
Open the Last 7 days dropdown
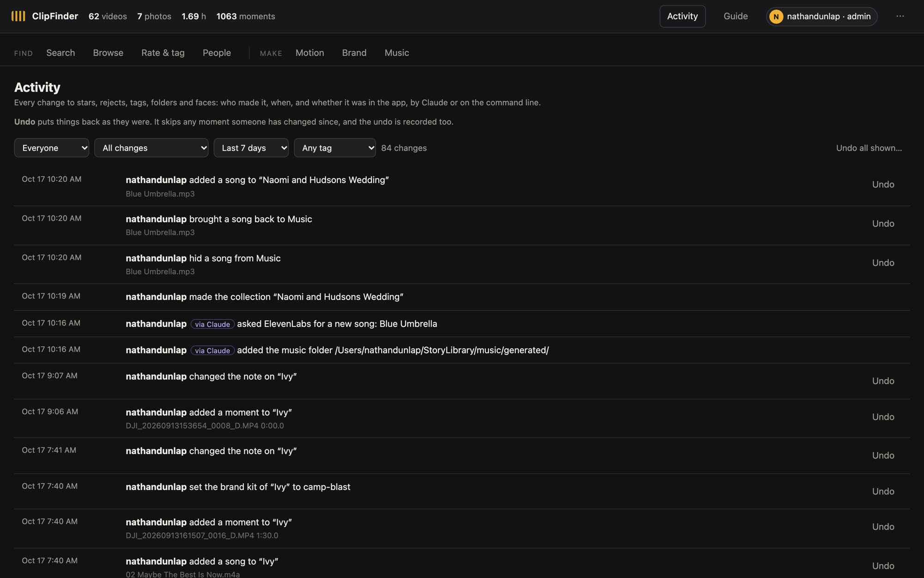pyautogui.click(x=251, y=148)
